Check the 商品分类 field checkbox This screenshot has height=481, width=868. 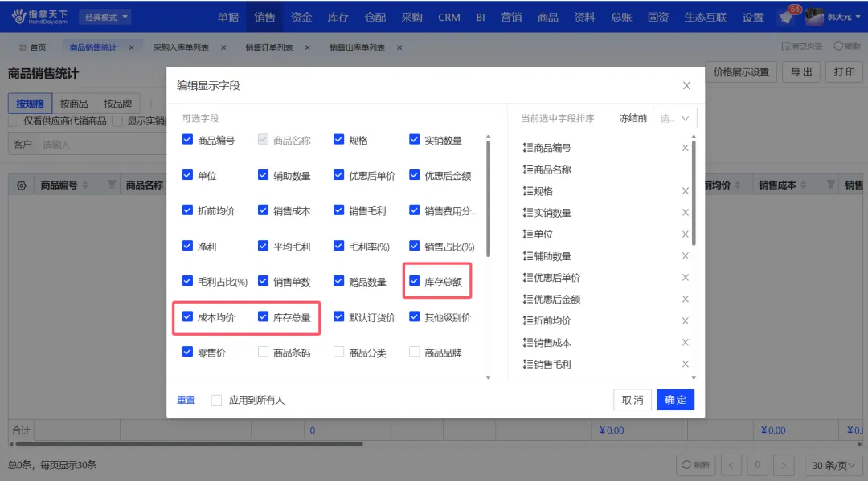[x=339, y=352]
